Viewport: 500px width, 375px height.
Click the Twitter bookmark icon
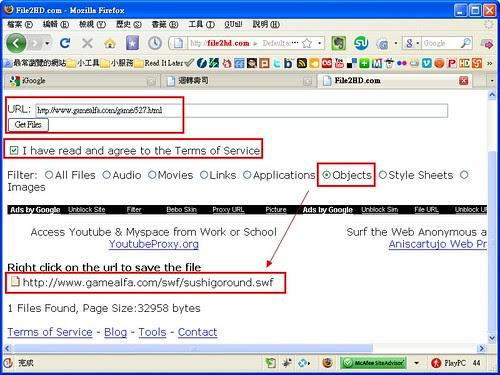[x=277, y=63]
